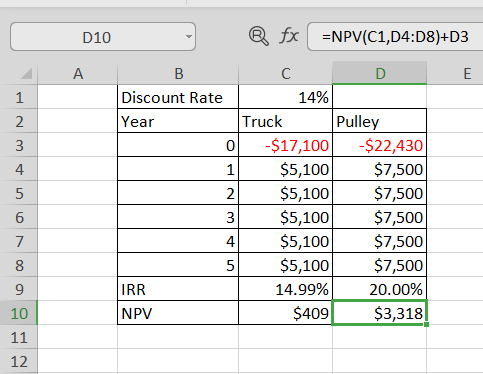Select column A header
The width and height of the screenshot is (483, 374).
click(x=78, y=73)
